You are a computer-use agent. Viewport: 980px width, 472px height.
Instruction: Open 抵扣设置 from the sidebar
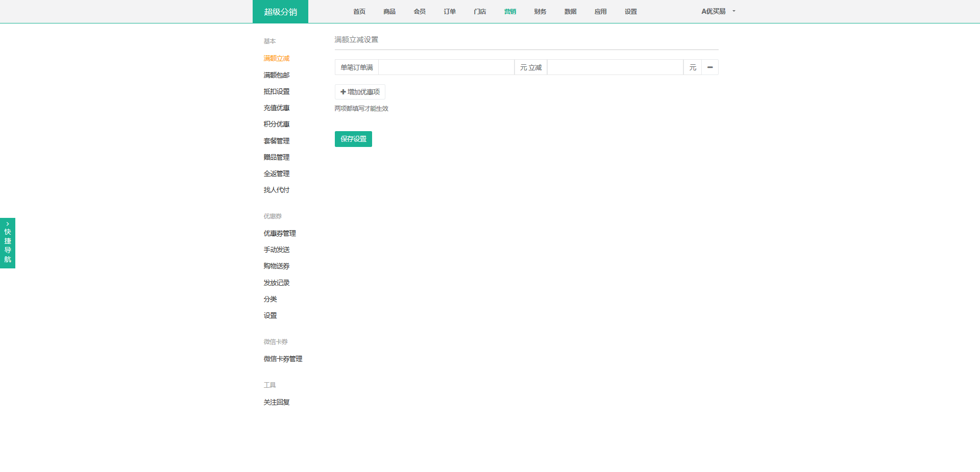pyautogui.click(x=276, y=91)
